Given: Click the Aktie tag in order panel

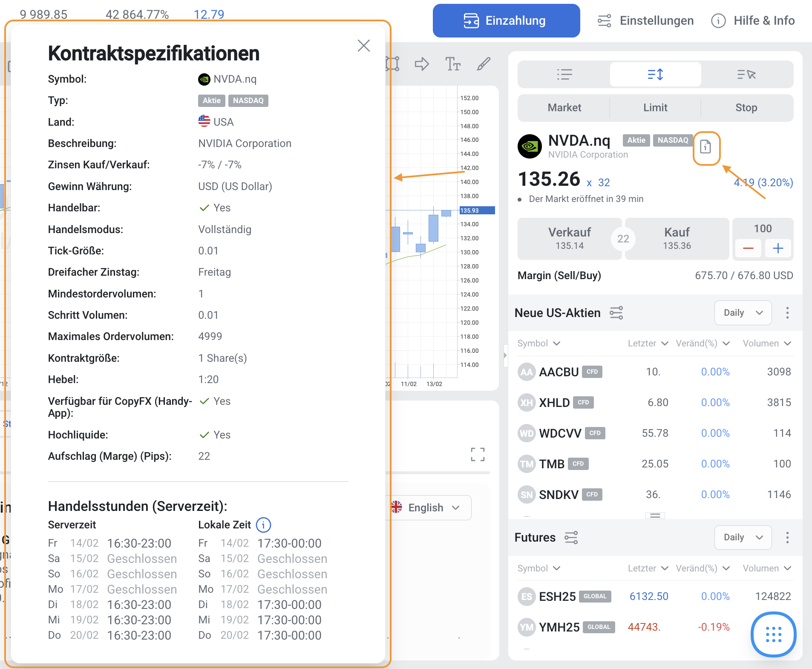Looking at the screenshot, I should point(636,140).
